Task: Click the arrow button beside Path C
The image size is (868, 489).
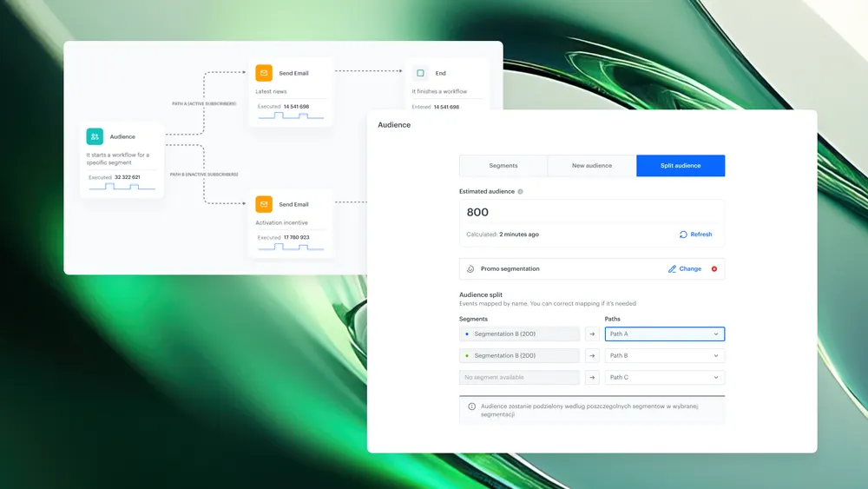Action: point(592,377)
